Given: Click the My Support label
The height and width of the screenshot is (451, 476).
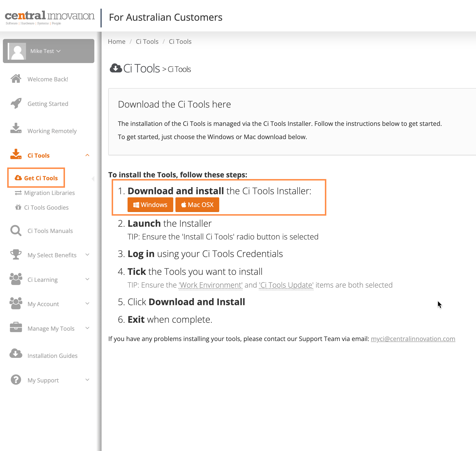Looking at the screenshot, I should [x=43, y=380].
